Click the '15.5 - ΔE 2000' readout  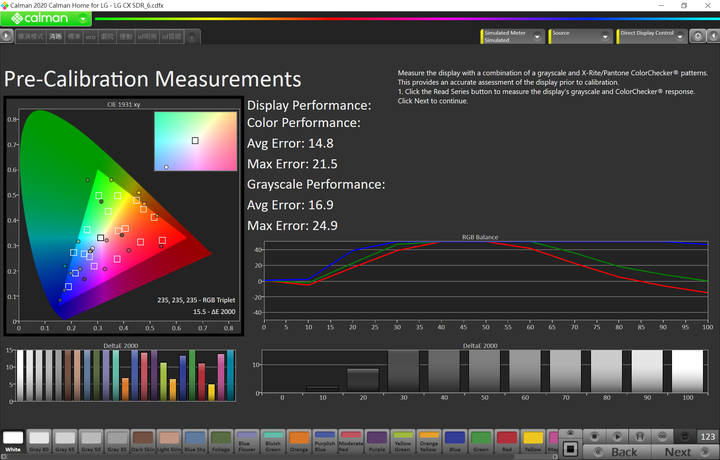point(214,312)
